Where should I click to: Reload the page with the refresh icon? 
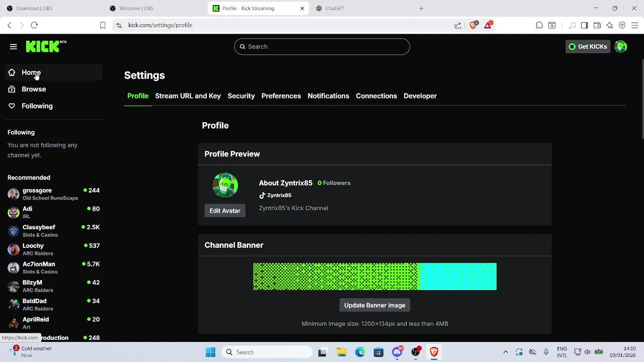34,25
